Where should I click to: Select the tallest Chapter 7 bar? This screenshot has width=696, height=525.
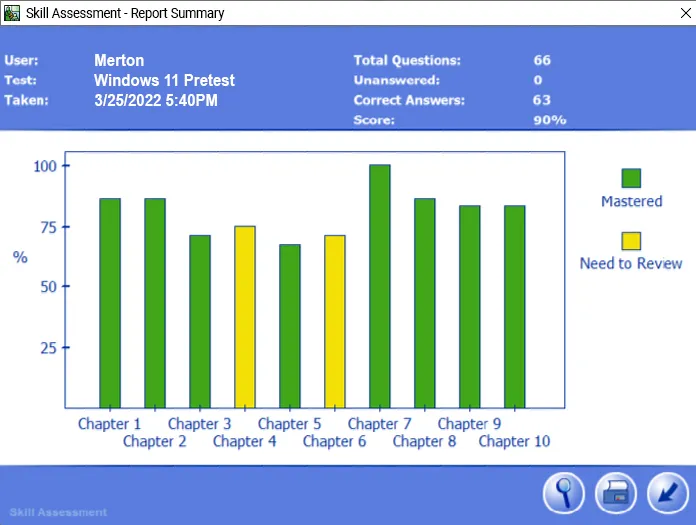380,286
